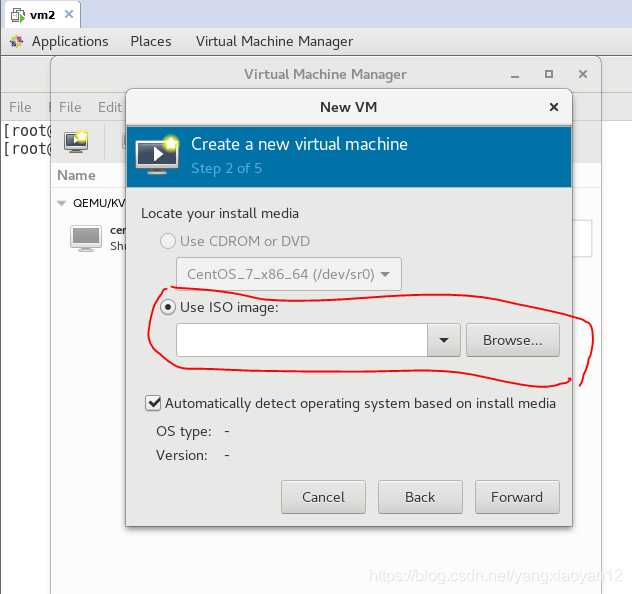Open Virtual Machine Manager top-bar menu
This screenshot has height=594, width=632.
[274, 42]
